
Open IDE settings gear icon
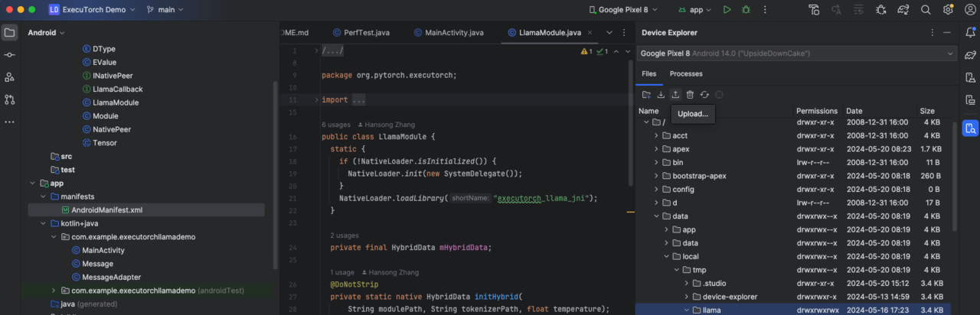pyautogui.click(x=948, y=10)
